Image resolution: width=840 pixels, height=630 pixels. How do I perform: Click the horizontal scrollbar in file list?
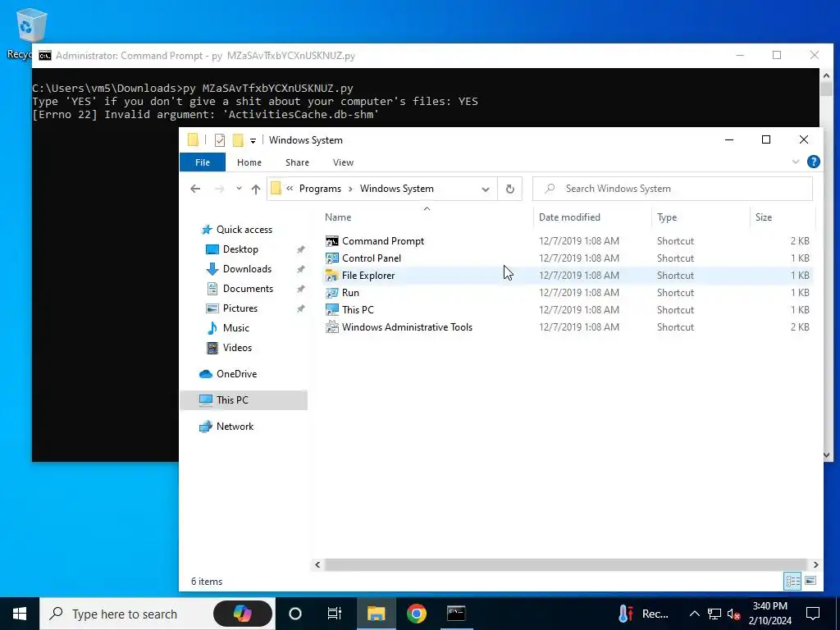tap(566, 564)
